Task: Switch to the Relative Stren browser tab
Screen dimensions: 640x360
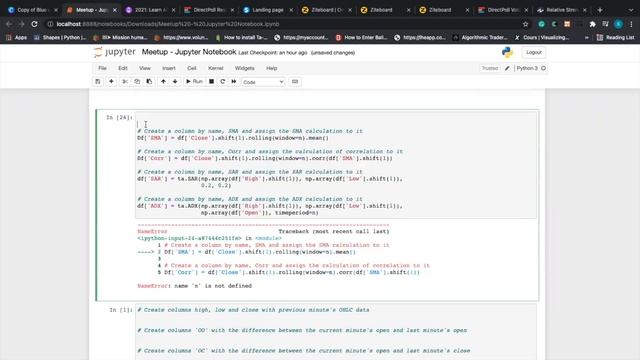Action: (x=562, y=10)
